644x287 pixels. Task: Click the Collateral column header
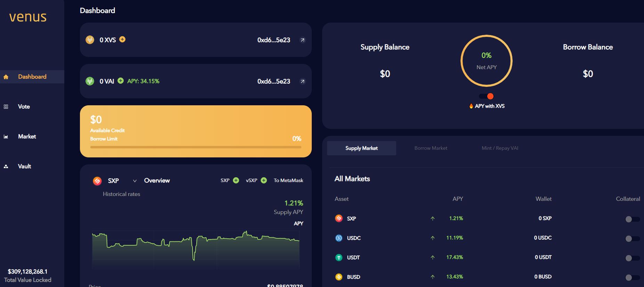[628, 199]
